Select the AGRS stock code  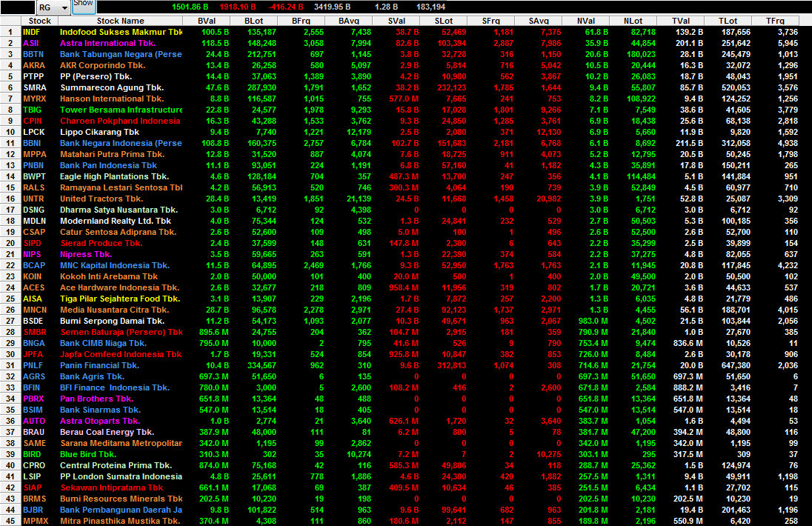coord(34,377)
